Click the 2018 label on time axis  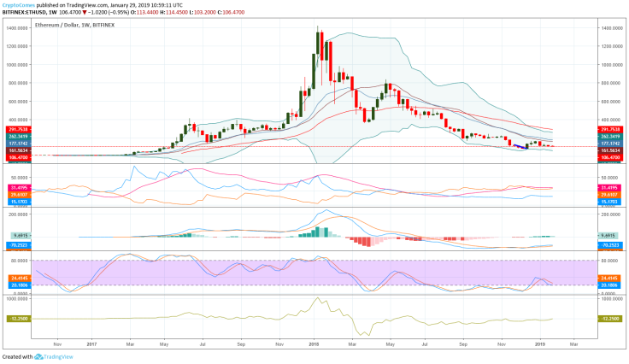314,344
